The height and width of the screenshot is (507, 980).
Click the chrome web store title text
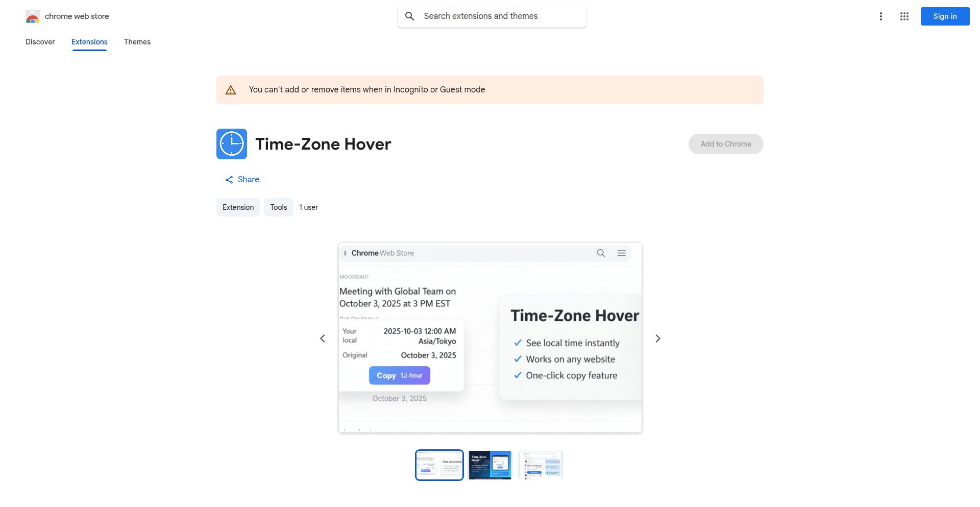click(77, 16)
